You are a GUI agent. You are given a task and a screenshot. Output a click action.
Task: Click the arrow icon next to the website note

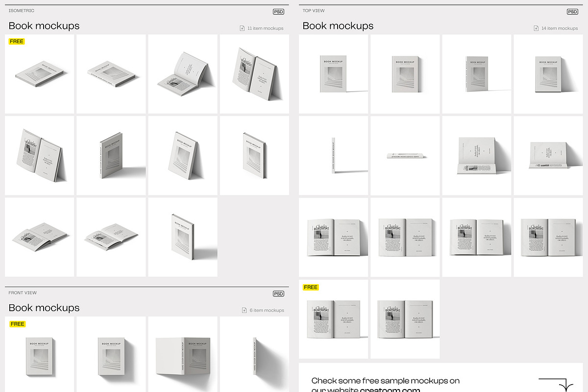(556, 385)
